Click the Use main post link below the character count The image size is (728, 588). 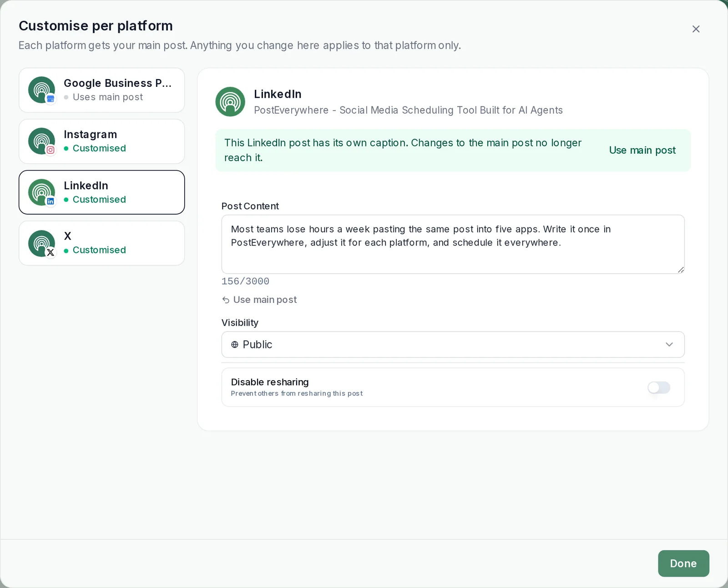(x=265, y=300)
